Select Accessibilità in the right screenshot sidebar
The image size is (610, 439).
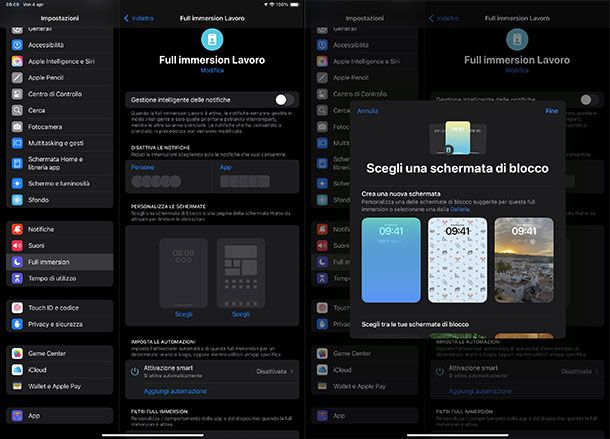click(365, 45)
